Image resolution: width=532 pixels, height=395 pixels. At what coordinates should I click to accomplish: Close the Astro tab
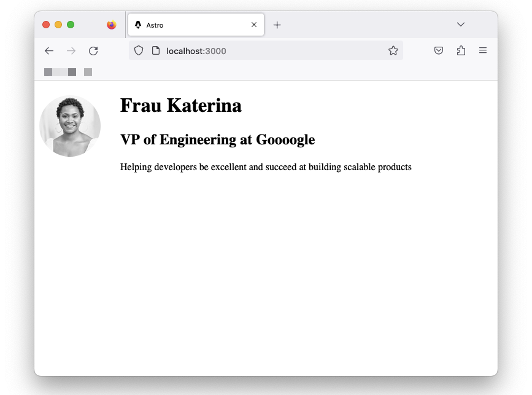pos(253,25)
